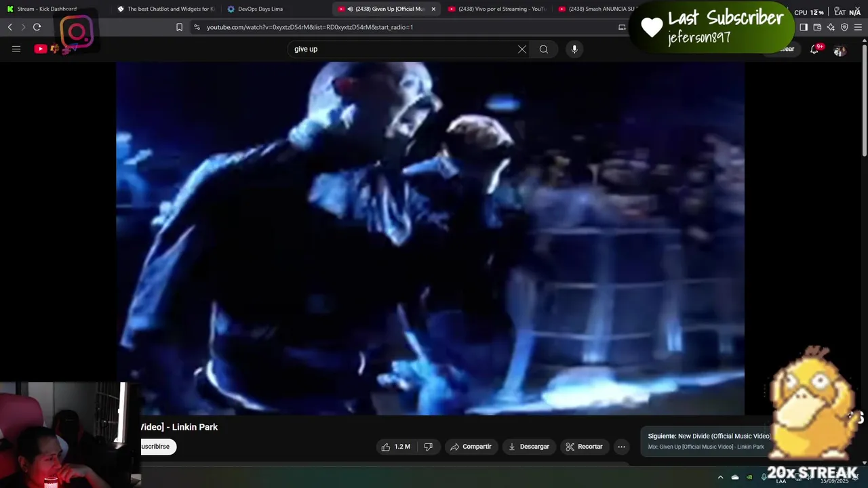The image size is (868, 488).
Task: Click Mix: Given Up playlist text
Action: coord(706,447)
